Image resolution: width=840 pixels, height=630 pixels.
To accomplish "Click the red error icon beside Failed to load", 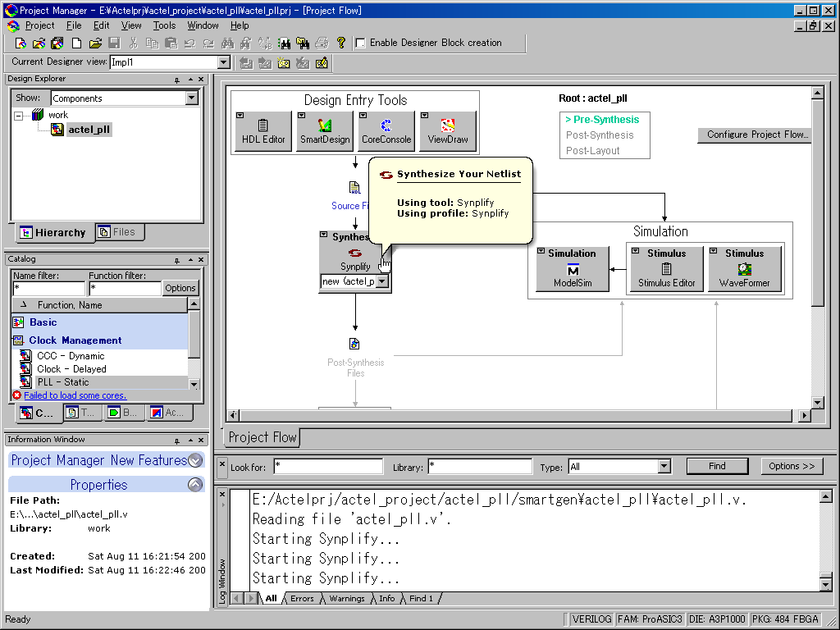I will click(x=16, y=395).
